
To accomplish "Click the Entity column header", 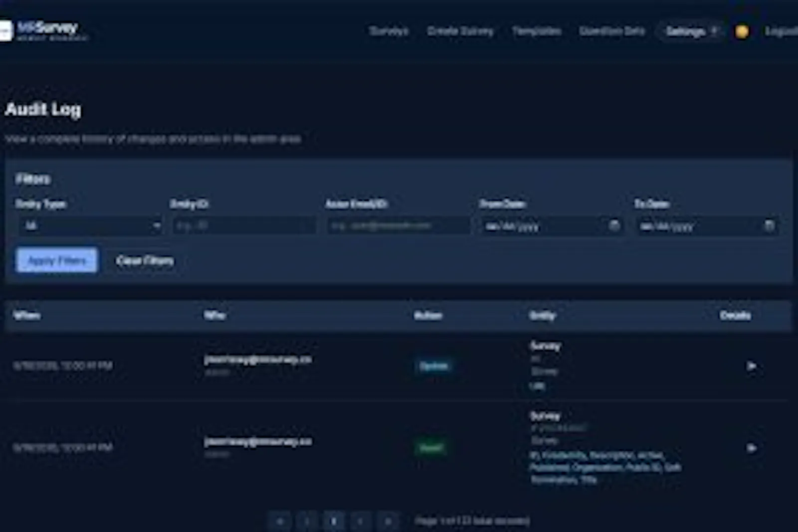I will pyautogui.click(x=543, y=315).
